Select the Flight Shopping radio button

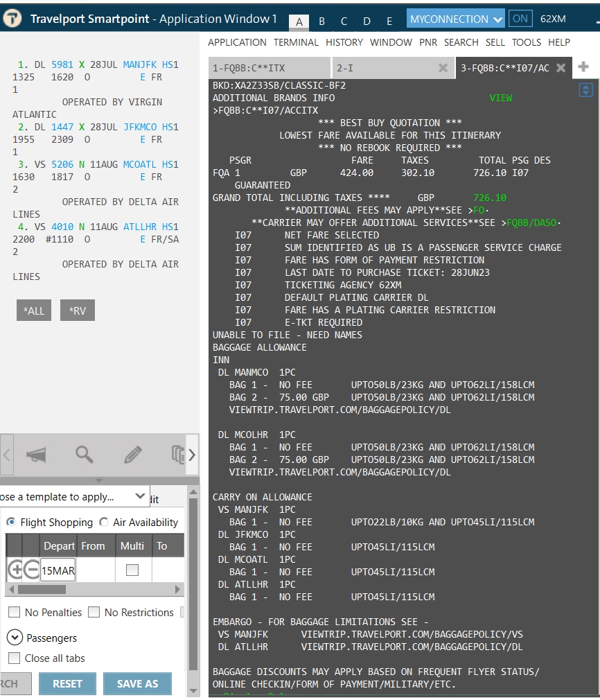[11, 522]
